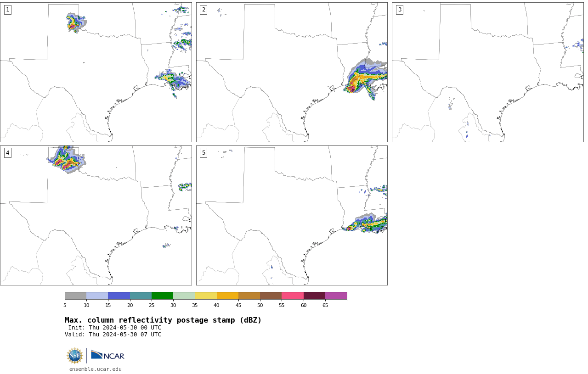Viewport: 588px width, 374px height.
Task: Click the Init: Thu 2024-05-30 00 UTC line
Action: point(115,328)
